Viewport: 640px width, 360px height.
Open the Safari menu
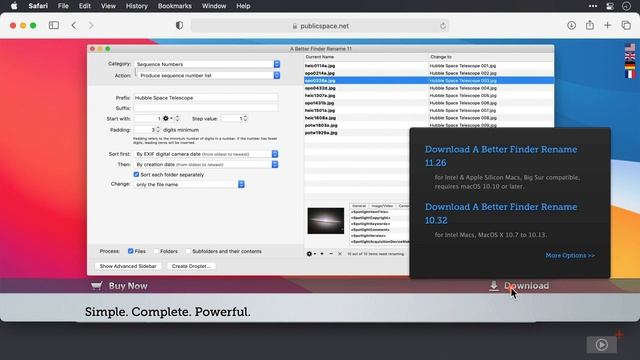point(38,6)
